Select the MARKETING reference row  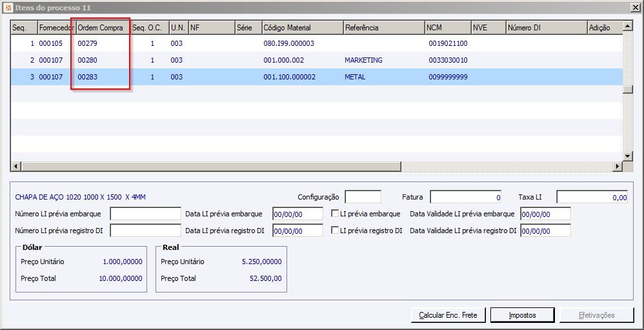pos(363,60)
